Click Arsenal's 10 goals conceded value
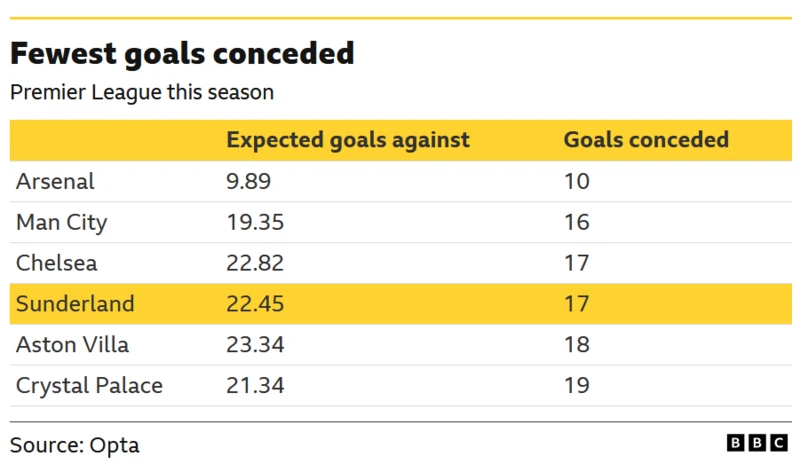 point(577,181)
